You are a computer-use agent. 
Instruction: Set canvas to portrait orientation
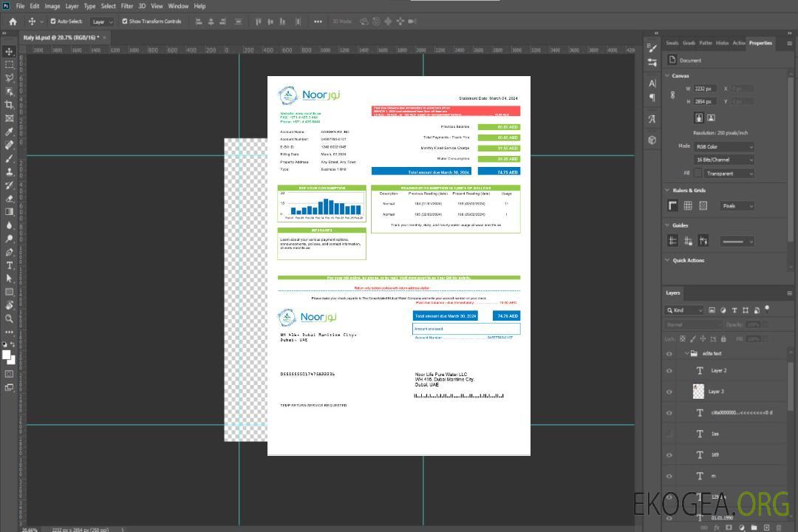pyautogui.click(x=699, y=117)
